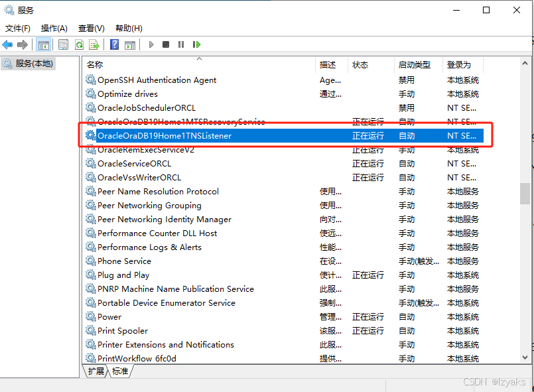Click the Refresh toolbar icon

tap(80, 44)
